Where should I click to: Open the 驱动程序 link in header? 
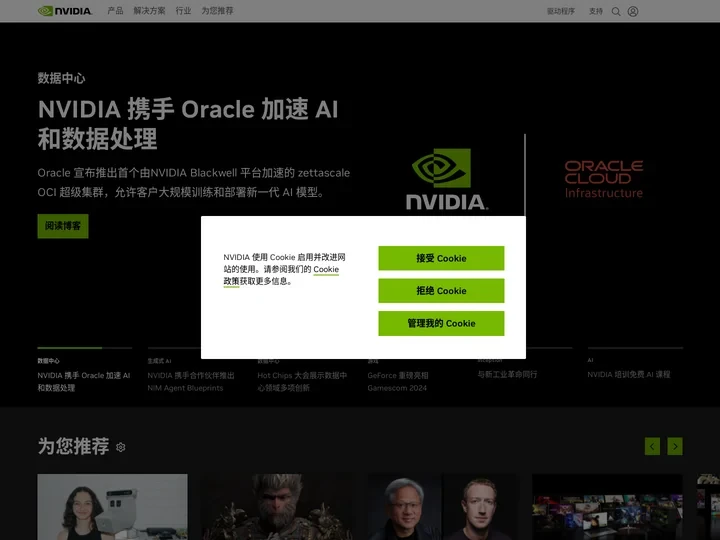tap(561, 11)
